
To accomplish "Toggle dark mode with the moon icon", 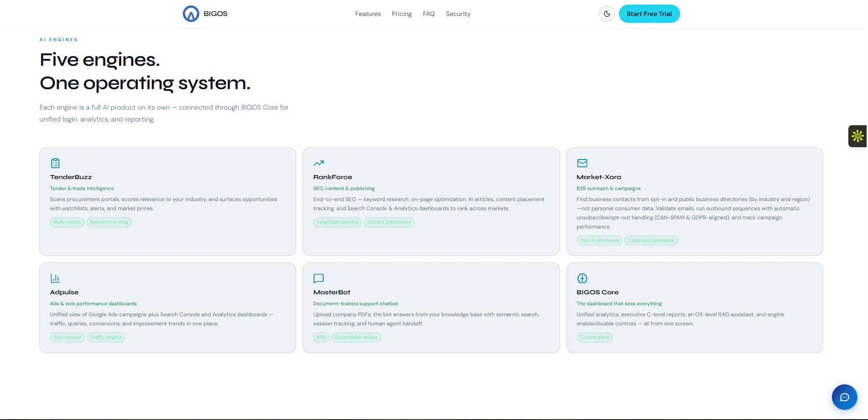I will pyautogui.click(x=607, y=14).
